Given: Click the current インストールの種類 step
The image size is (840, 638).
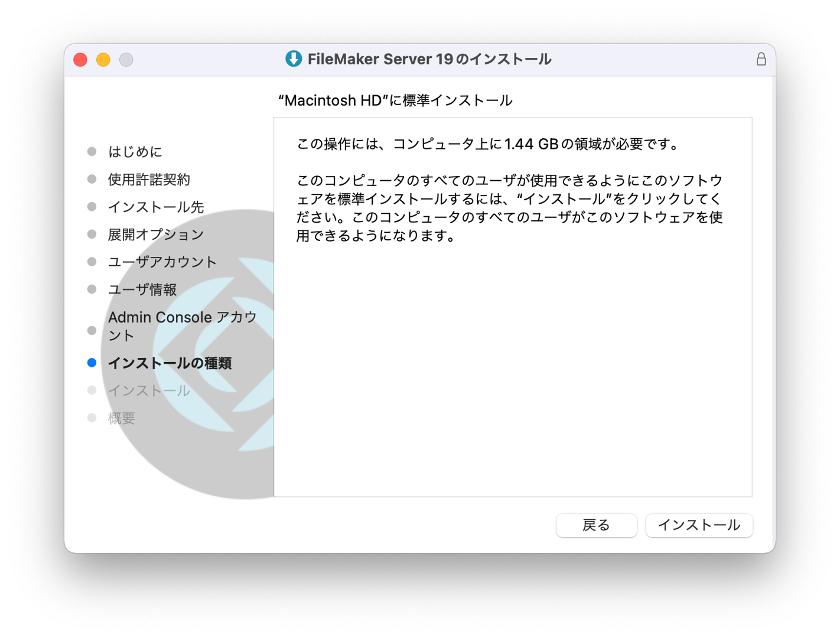Looking at the screenshot, I should (170, 363).
